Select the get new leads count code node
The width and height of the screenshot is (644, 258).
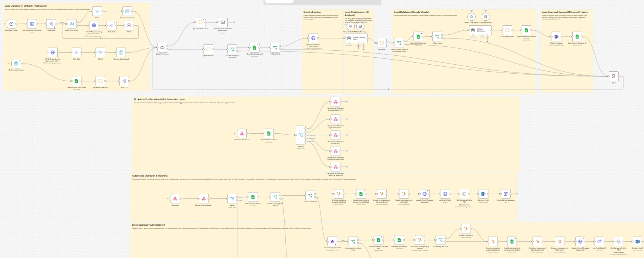coord(200,22)
